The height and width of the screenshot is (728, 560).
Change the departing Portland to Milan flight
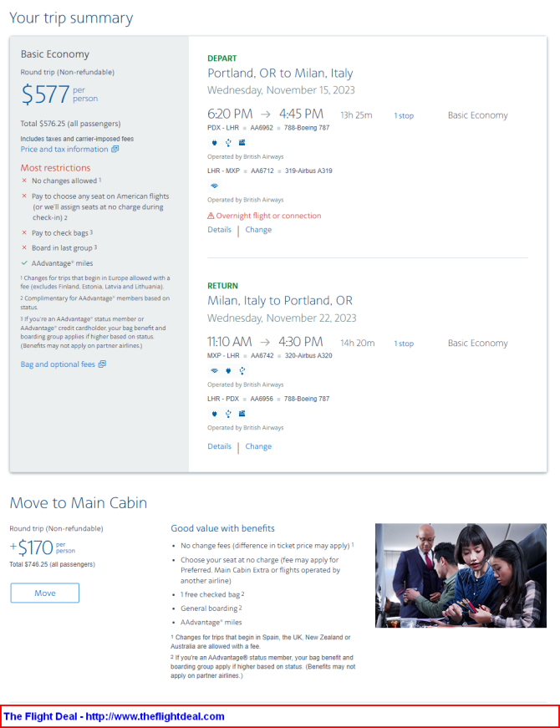(x=258, y=230)
